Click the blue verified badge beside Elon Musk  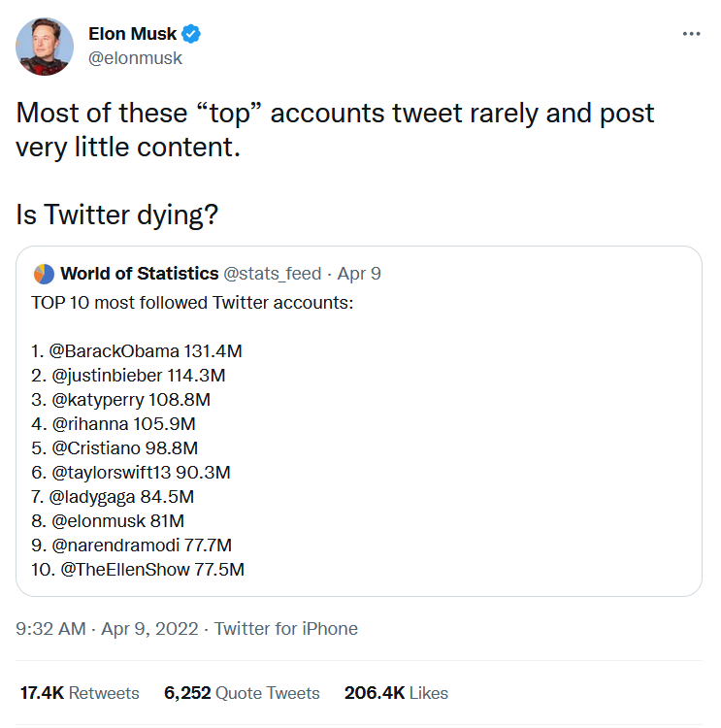click(192, 35)
